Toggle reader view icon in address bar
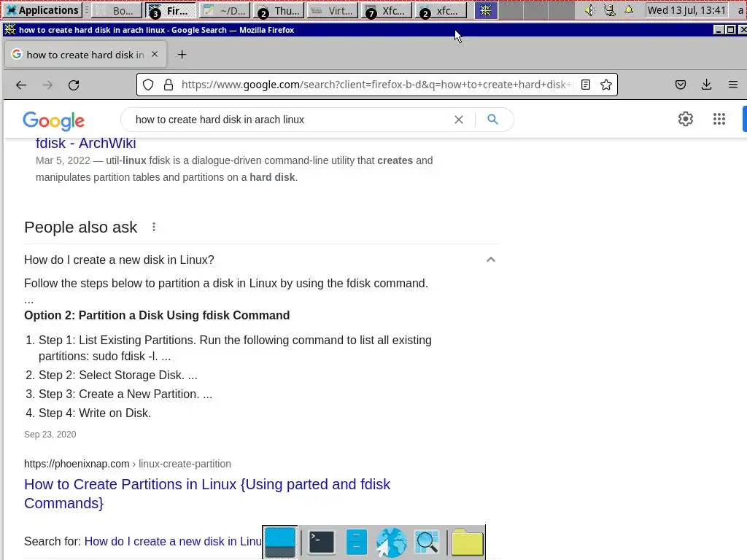The height and width of the screenshot is (560, 747). [586, 85]
